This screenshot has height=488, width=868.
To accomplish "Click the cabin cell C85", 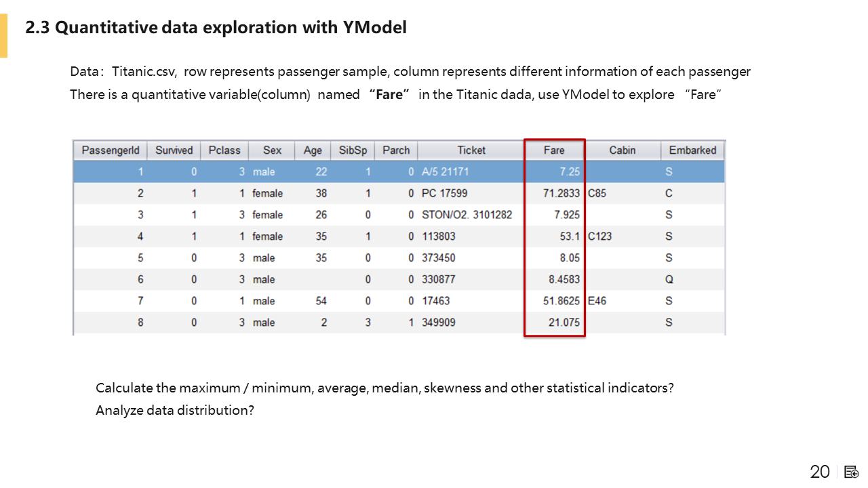I will pos(597,194).
